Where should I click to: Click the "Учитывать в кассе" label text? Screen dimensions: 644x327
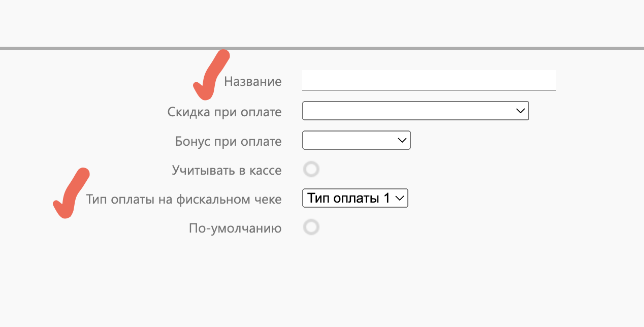point(227,170)
